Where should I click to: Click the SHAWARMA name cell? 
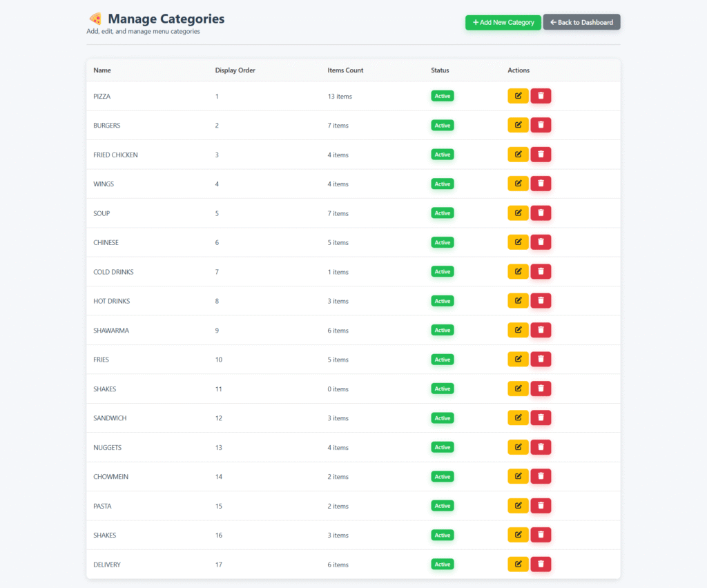point(111,331)
